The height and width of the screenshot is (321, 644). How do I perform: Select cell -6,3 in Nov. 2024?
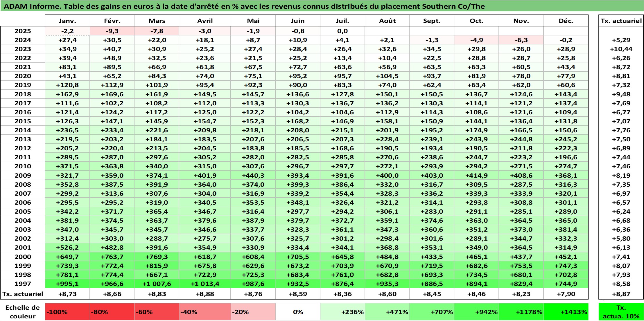tap(521, 40)
